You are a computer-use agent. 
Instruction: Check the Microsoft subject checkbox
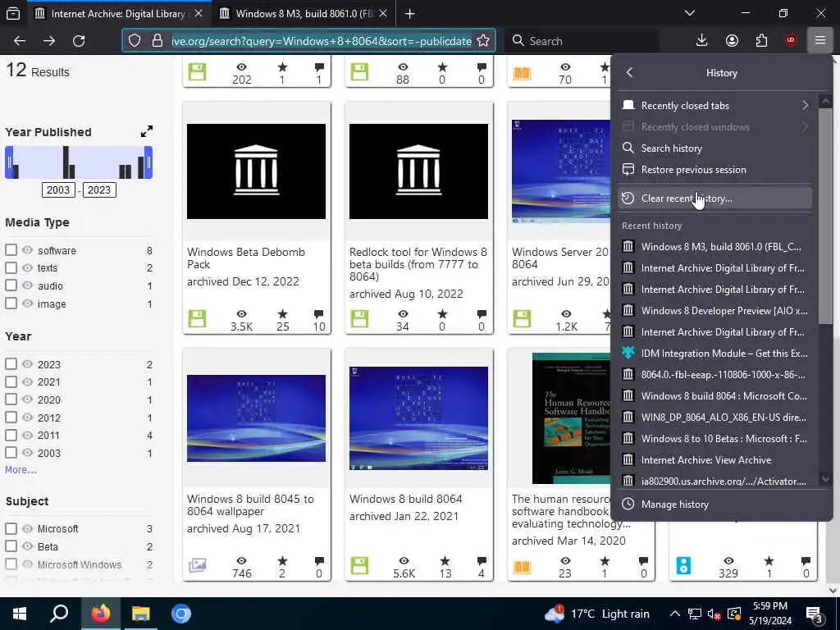point(11,529)
